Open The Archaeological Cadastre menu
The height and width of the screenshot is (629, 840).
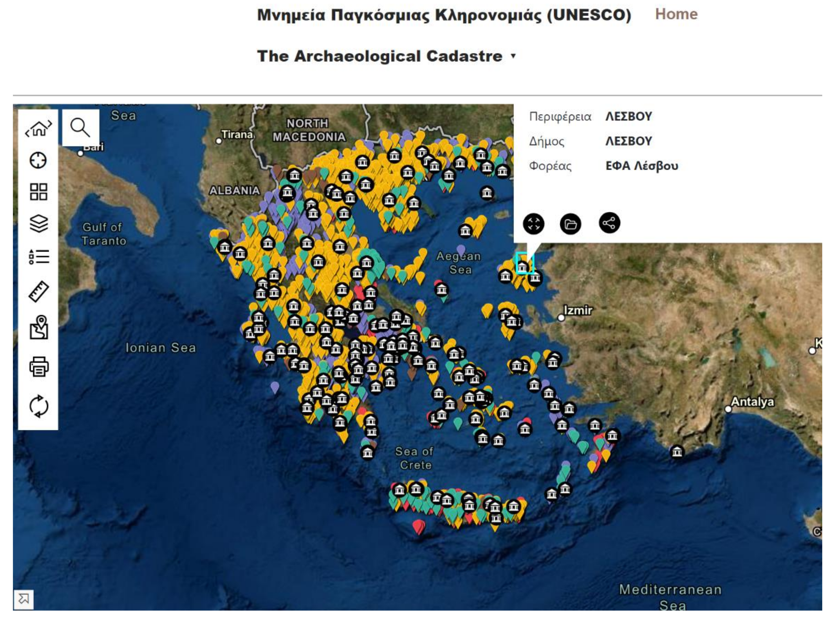[379, 56]
